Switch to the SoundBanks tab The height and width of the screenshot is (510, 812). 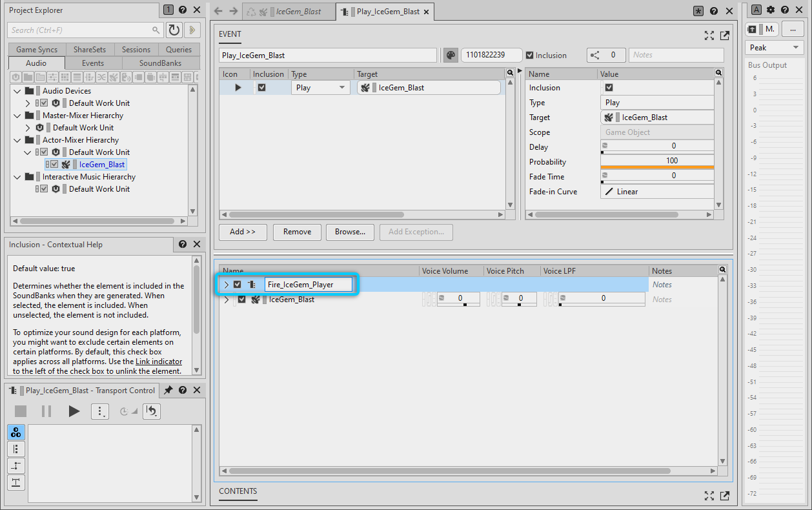pyautogui.click(x=160, y=63)
